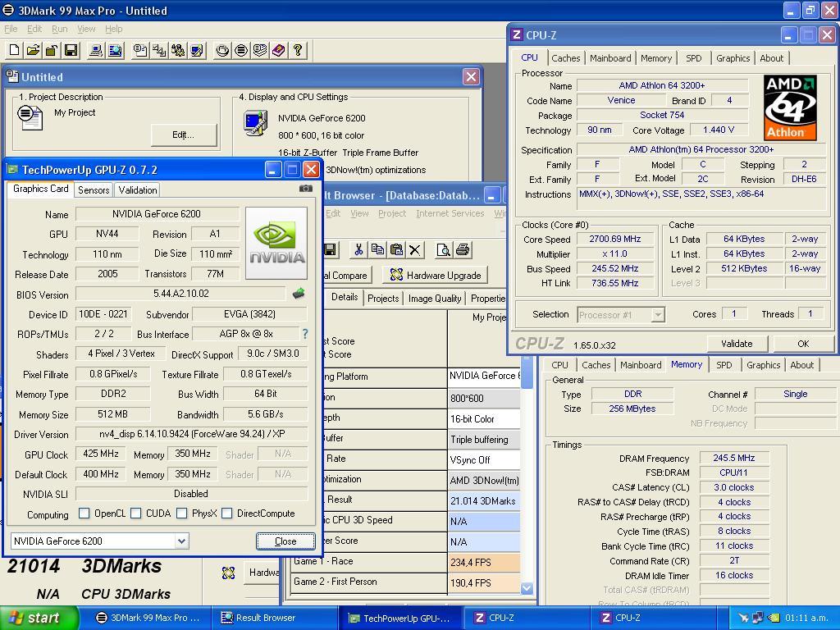Click the computer system info toolbar icon
Viewport: 840px width, 630px height.
coord(96,50)
